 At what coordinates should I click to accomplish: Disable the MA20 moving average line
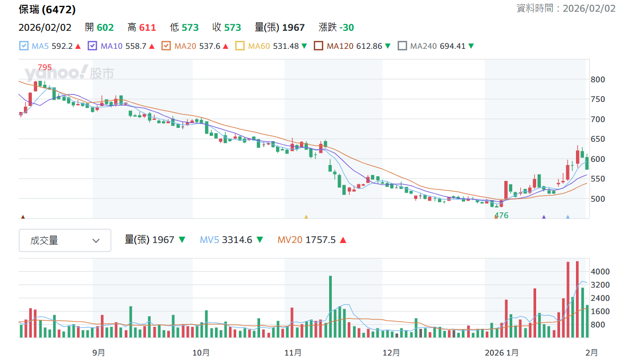pyautogui.click(x=166, y=46)
